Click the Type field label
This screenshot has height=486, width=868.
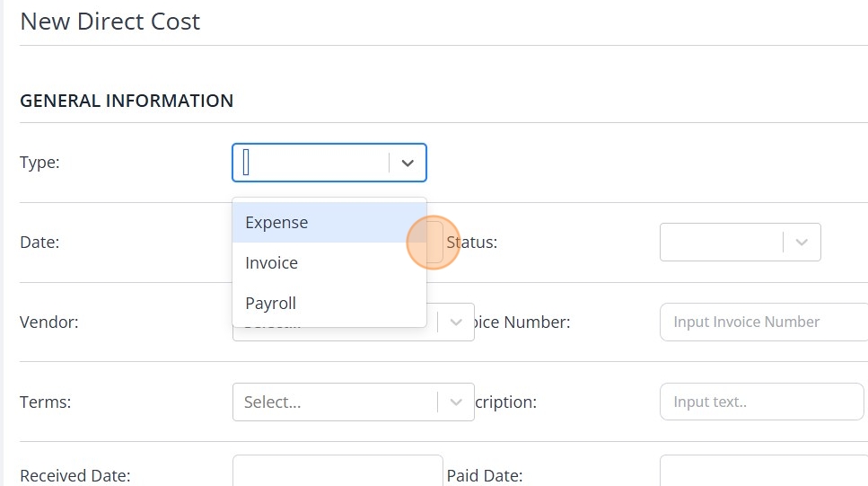point(39,163)
